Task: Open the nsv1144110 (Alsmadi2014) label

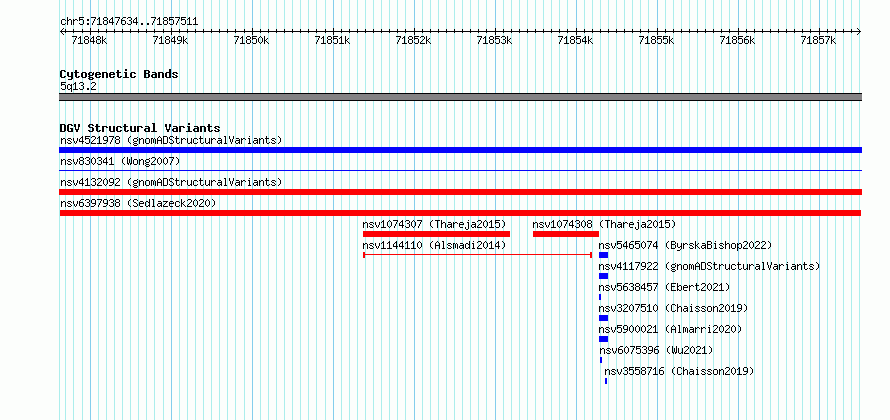Action: [x=434, y=245]
